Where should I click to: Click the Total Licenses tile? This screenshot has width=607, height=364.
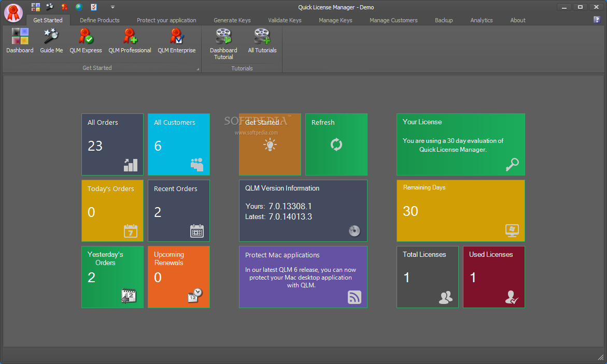coord(427,277)
